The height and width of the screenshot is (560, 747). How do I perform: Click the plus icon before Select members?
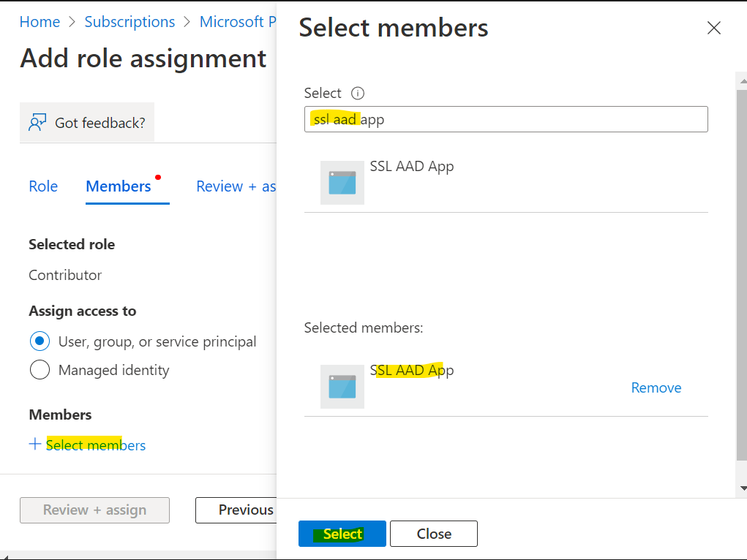(35, 444)
